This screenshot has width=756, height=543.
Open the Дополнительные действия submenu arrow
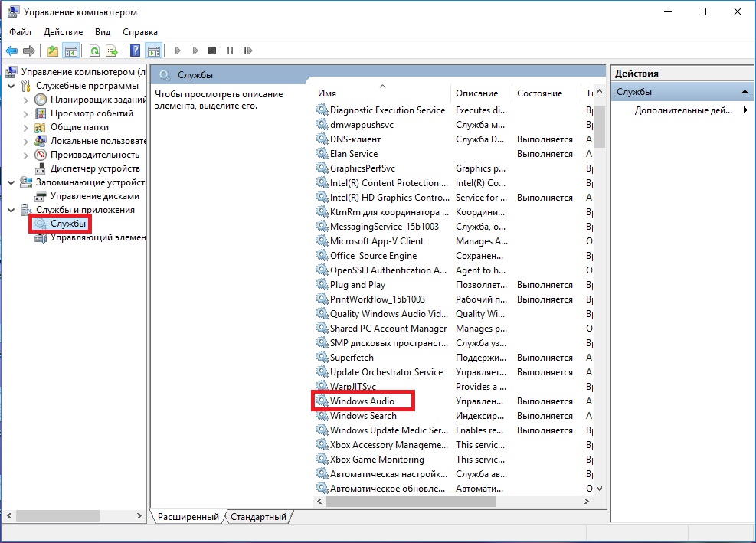[745, 110]
